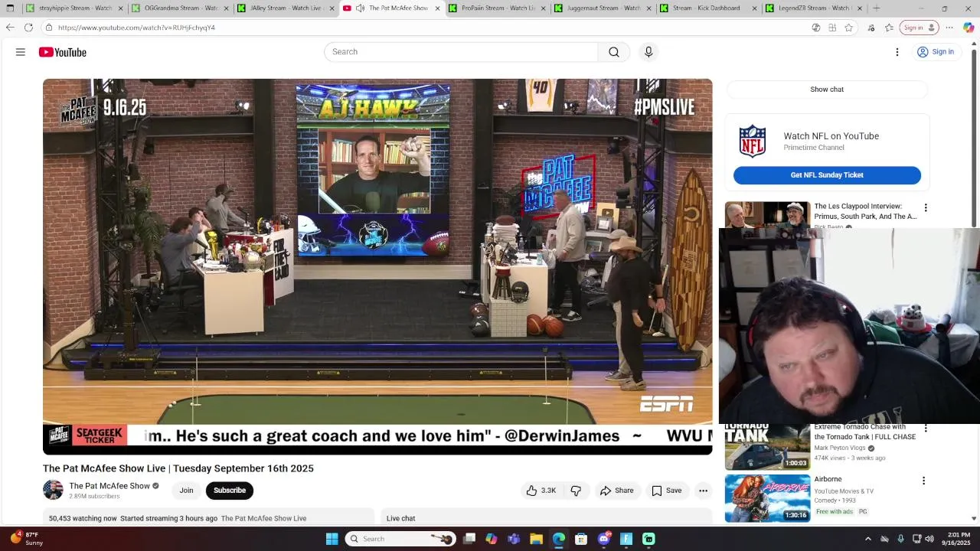The height and width of the screenshot is (551, 980).
Task: Click Edge profile Sign in button
Action: pos(919,28)
